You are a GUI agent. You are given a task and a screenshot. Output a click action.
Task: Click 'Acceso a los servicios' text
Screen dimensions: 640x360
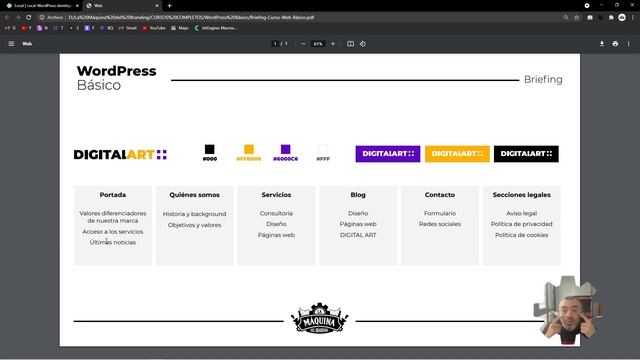click(113, 231)
